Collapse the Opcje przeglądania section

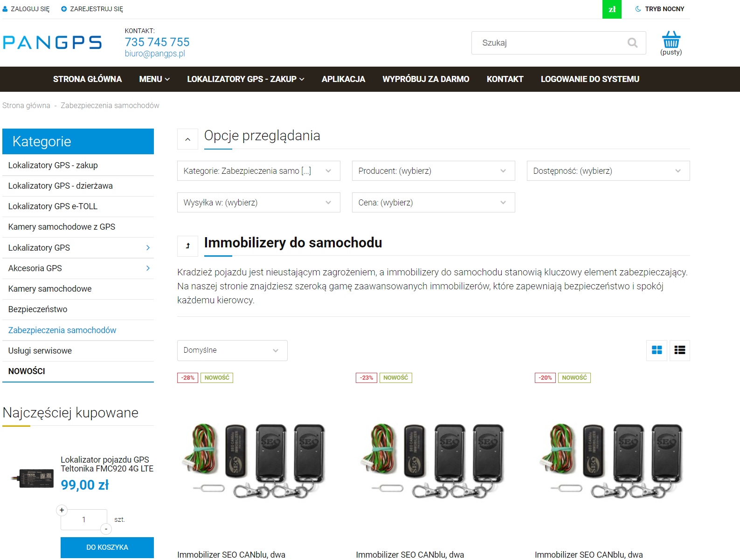pyautogui.click(x=188, y=139)
